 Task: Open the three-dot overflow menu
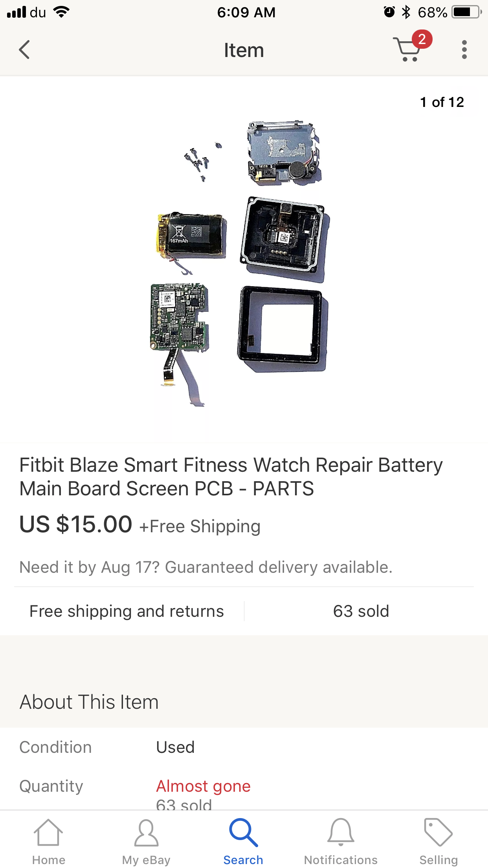click(x=464, y=50)
